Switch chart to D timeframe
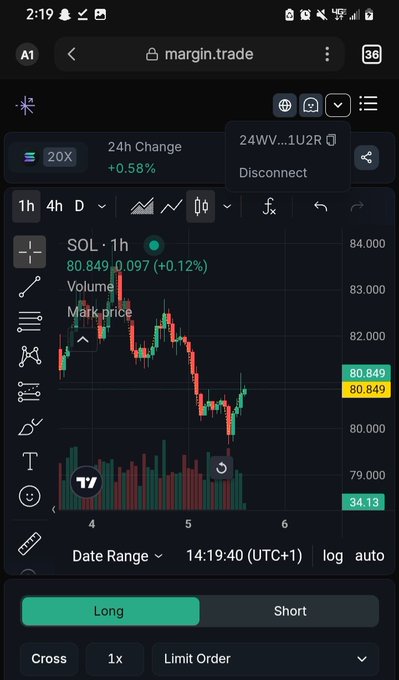Image resolution: width=399 pixels, height=680 pixels. pos(79,206)
